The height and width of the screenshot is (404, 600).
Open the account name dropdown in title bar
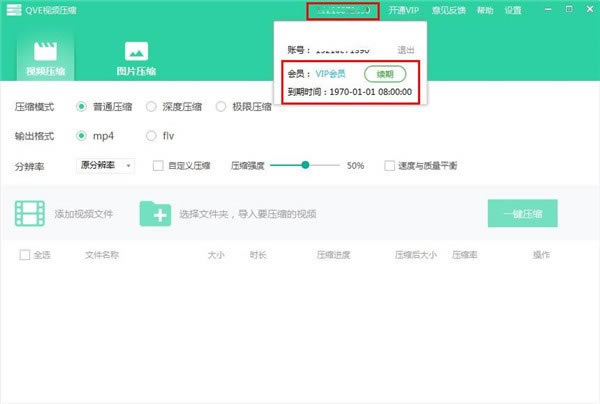pos(343,10)
